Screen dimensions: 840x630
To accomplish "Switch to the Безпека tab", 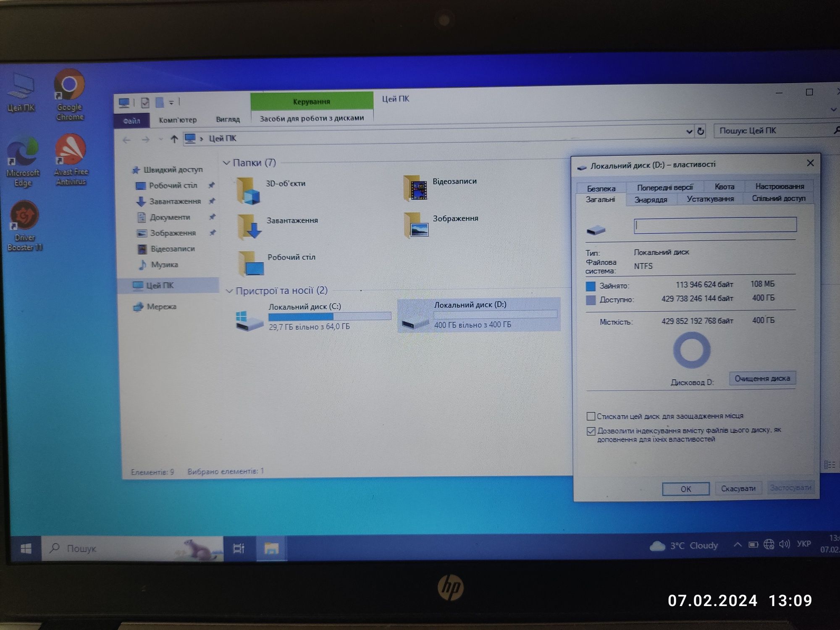I will 601,189.
